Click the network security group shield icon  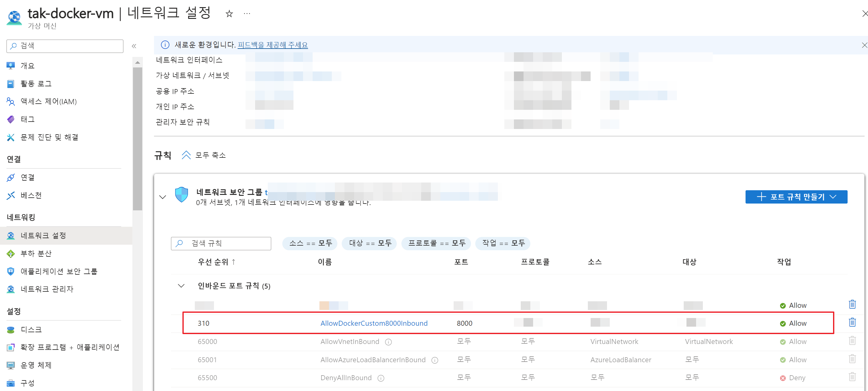click(x=181, y=195)
